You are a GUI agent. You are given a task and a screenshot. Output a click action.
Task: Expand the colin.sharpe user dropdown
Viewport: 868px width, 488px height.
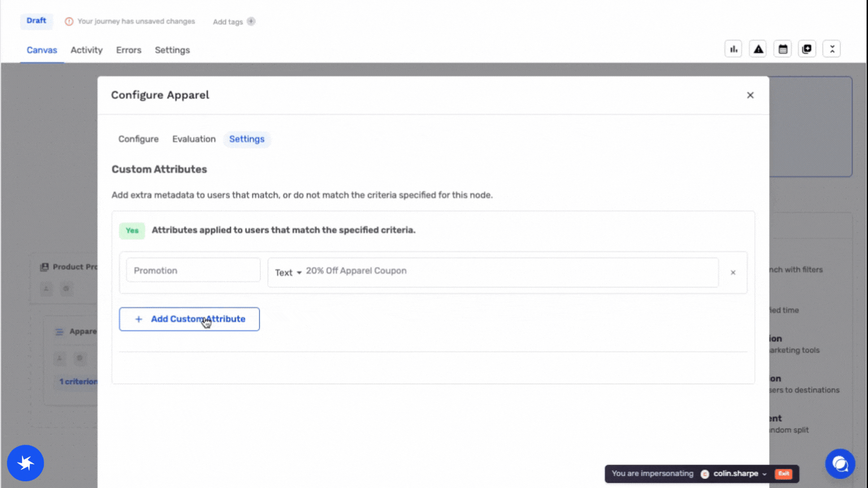(764, 474)
